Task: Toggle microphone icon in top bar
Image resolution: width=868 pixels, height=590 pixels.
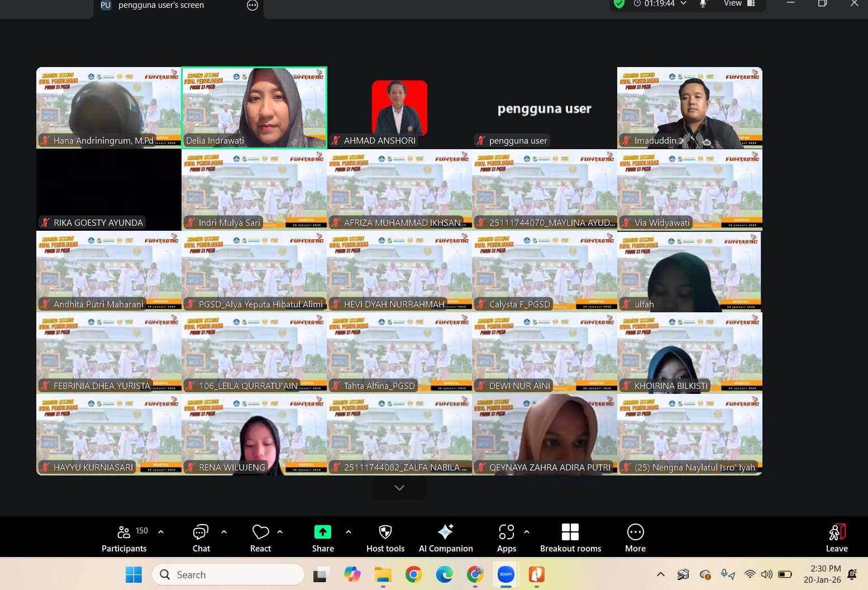Action: coord(703,4)
